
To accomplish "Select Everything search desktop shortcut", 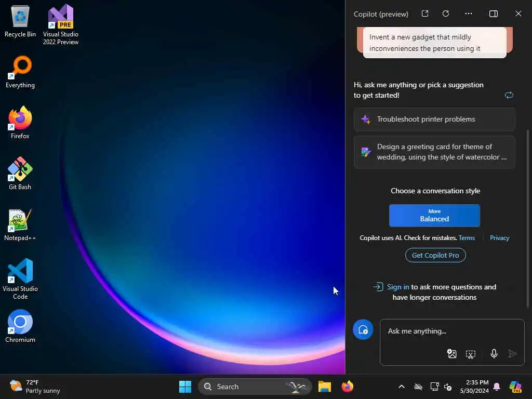I will coord(20,72).
